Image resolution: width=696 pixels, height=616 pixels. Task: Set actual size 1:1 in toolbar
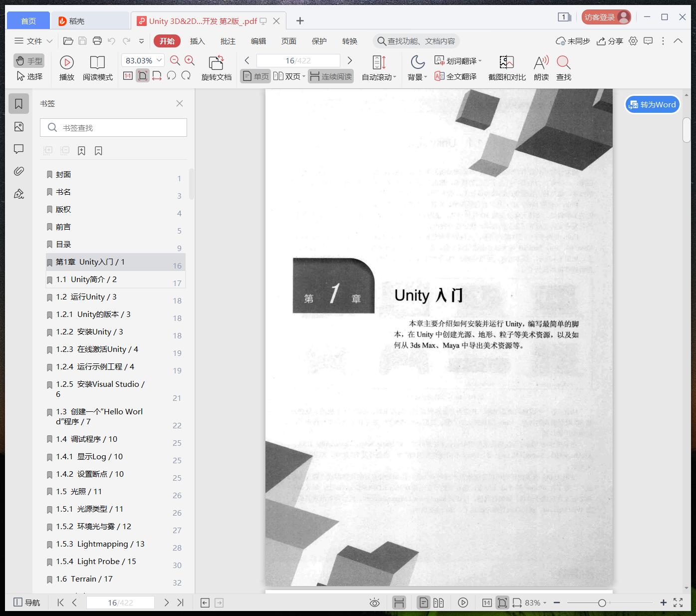pyautogui.click(x=128, y=76)
